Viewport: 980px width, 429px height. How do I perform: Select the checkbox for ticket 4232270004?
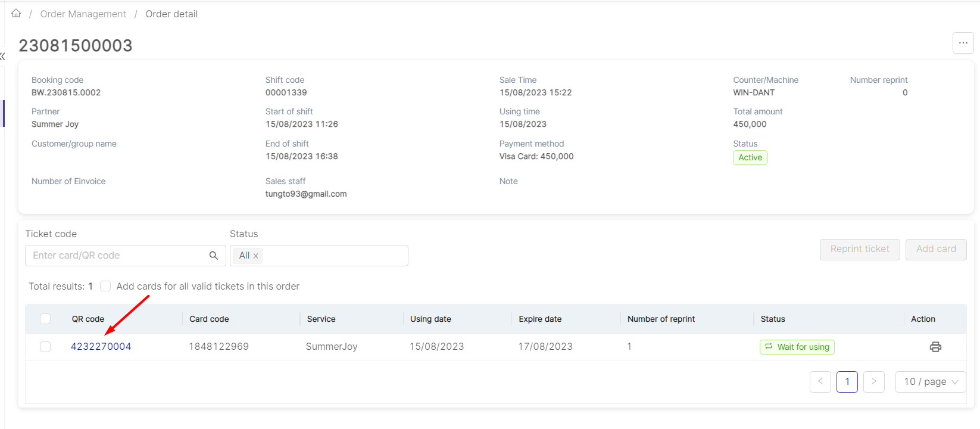coord(45,347)
